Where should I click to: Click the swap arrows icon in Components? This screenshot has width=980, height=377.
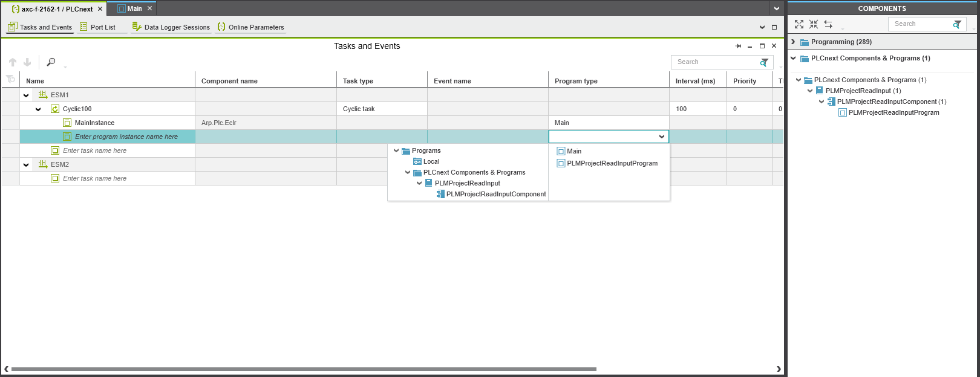828,24
